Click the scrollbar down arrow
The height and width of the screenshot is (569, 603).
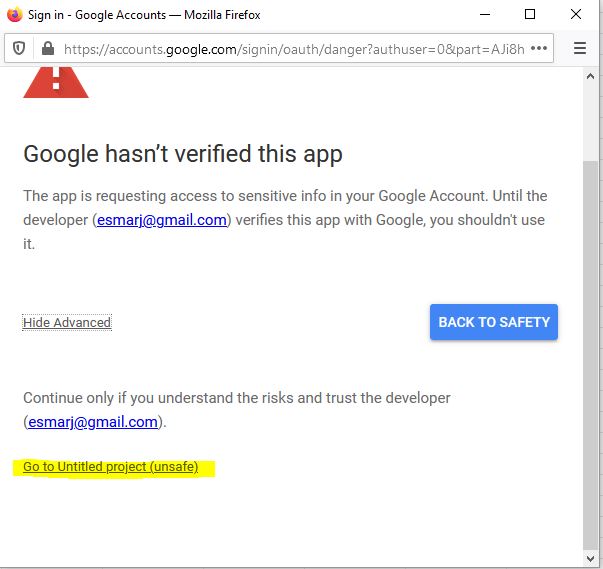coord(590,558)
